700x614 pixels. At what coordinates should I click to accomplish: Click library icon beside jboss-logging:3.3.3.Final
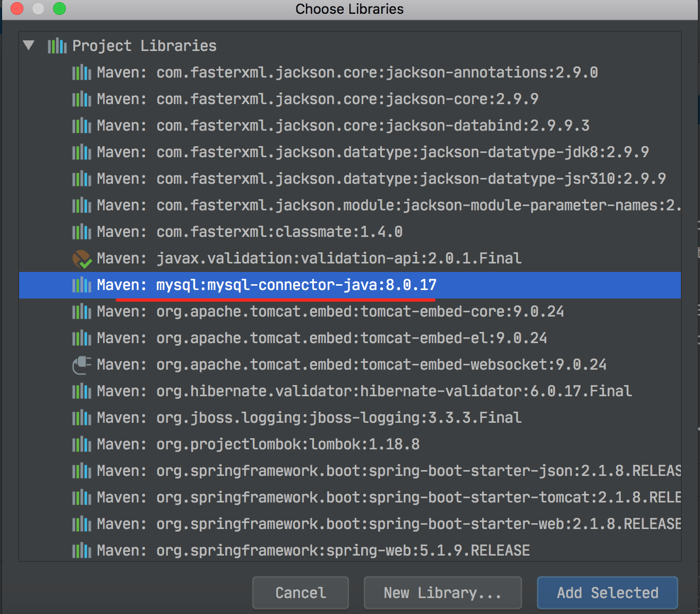82,418
